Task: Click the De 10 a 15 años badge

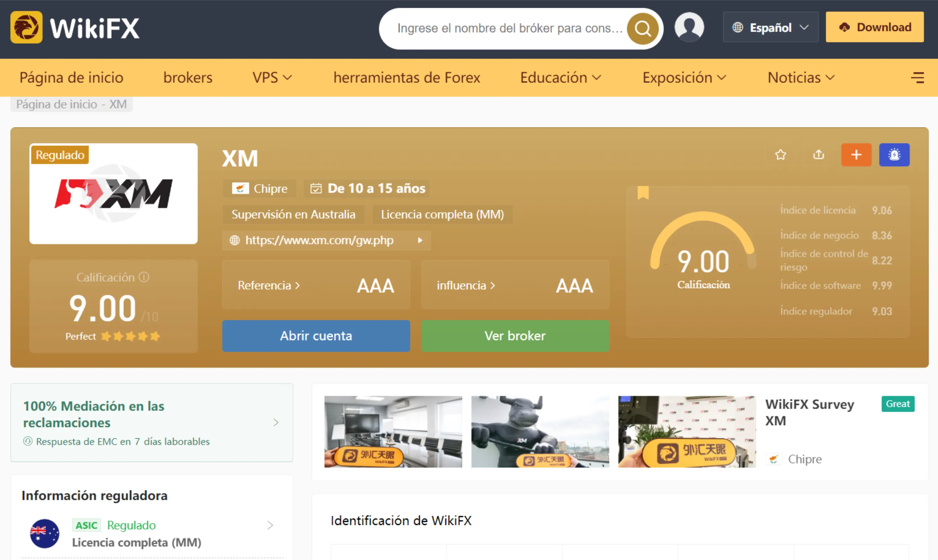Action: (367, 188)
